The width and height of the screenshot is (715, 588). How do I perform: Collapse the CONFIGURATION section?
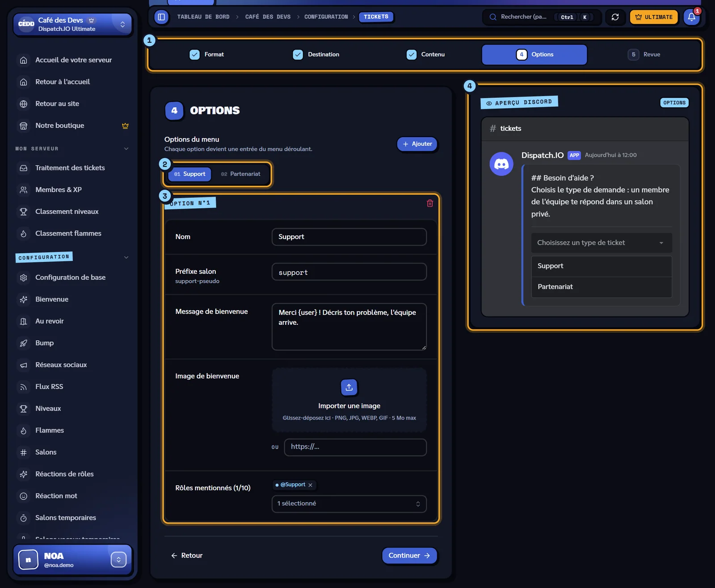click(x=126, y=257)
